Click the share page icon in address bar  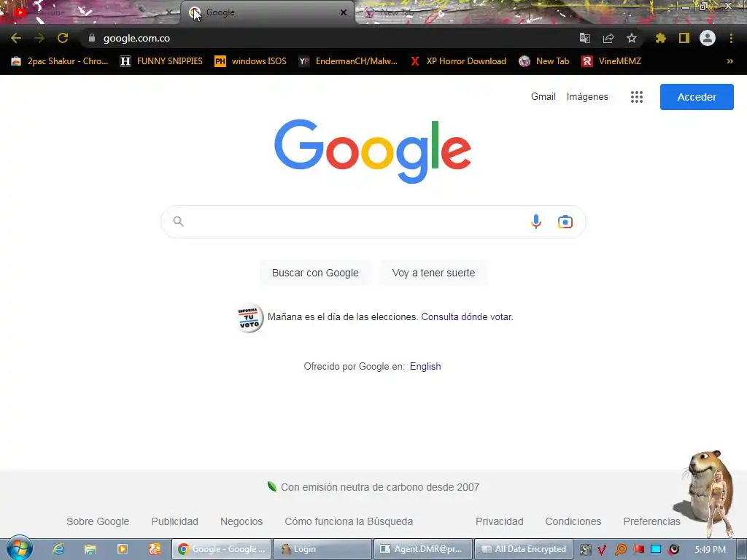[608, 38]
